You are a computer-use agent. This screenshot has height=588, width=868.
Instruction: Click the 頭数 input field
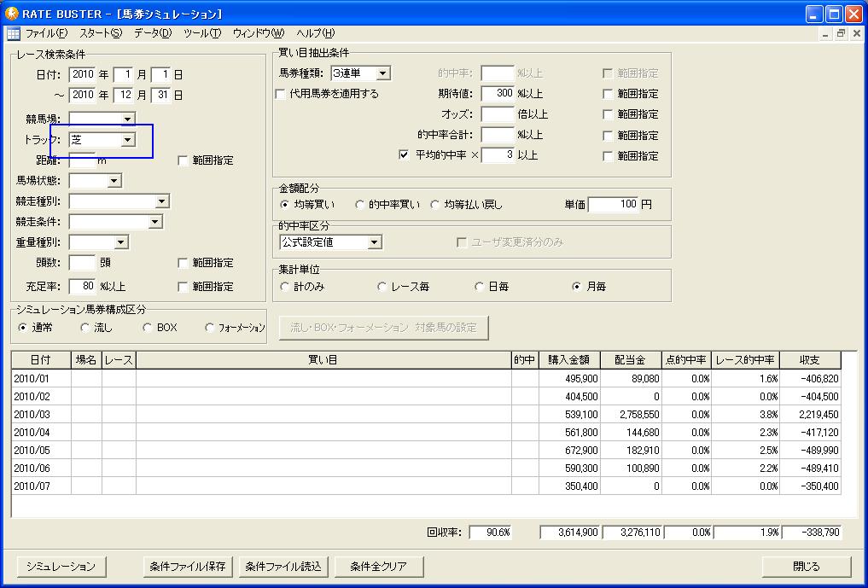[x=82, y=263]
